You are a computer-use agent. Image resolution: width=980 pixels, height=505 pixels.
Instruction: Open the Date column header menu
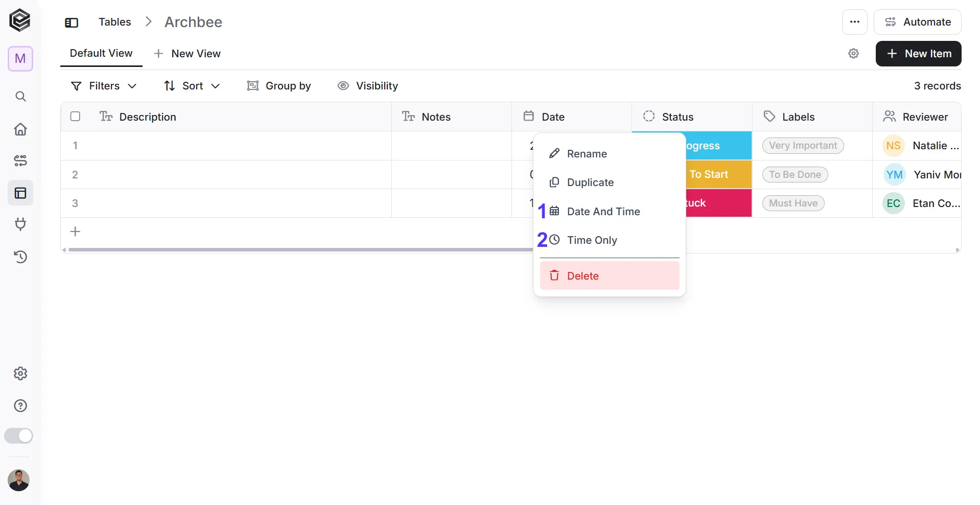point(571,117)
